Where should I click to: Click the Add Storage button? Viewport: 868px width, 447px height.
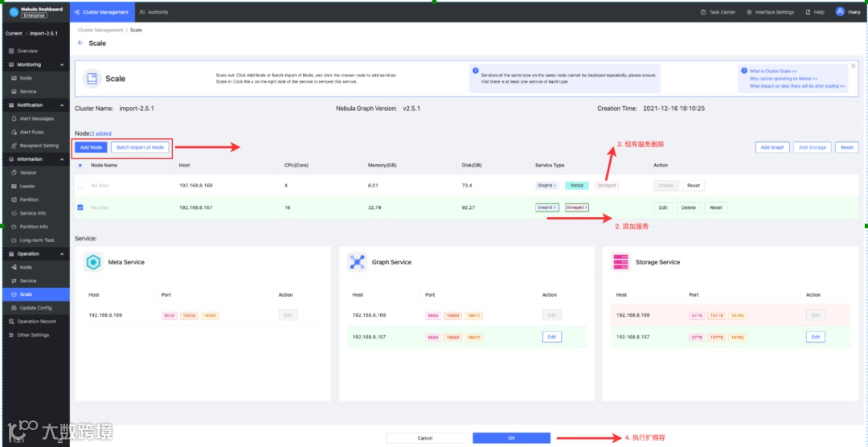click(812, 147)
